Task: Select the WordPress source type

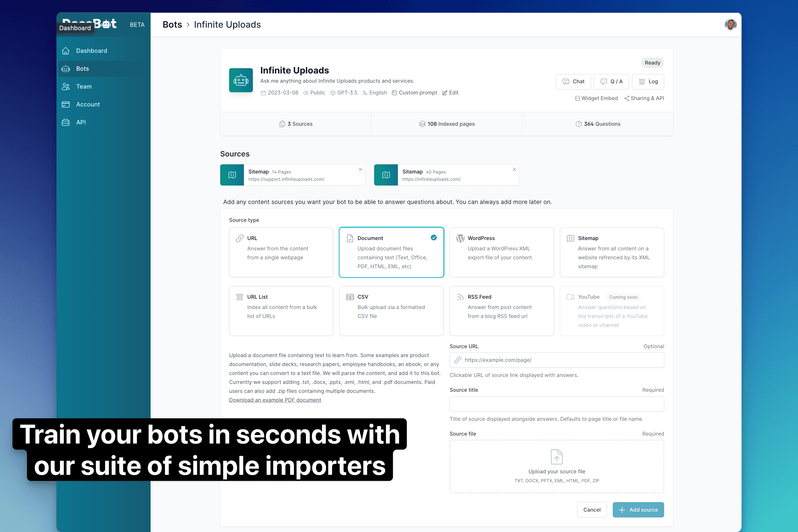Action: click(501, 252)
